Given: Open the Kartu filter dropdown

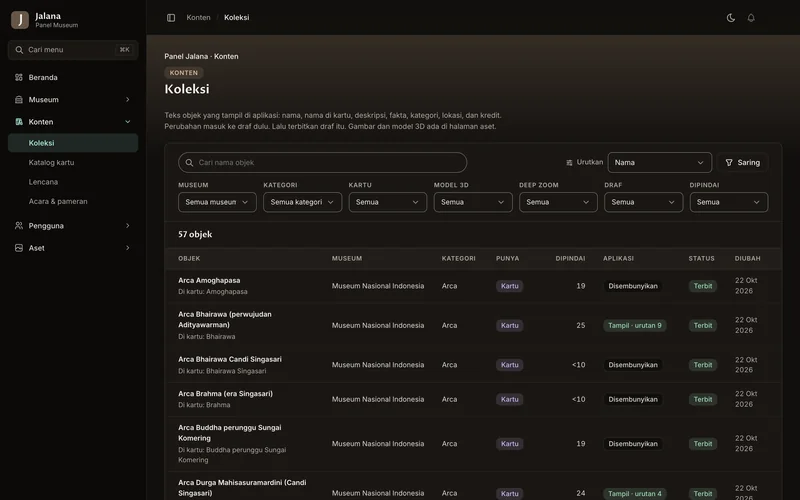Looking at the screenshot, I should coord(387,202).
